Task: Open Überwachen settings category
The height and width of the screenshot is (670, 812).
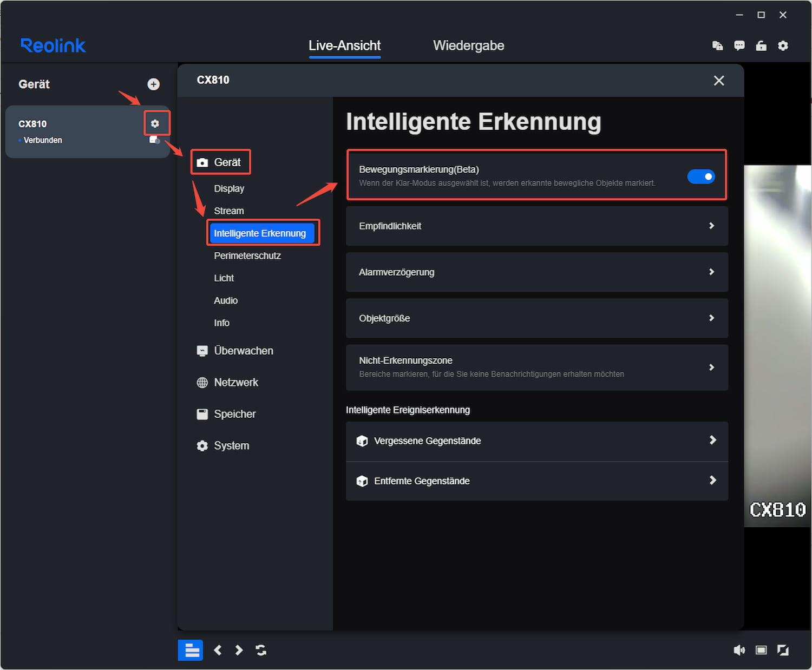Action: [x=235, y=351]
